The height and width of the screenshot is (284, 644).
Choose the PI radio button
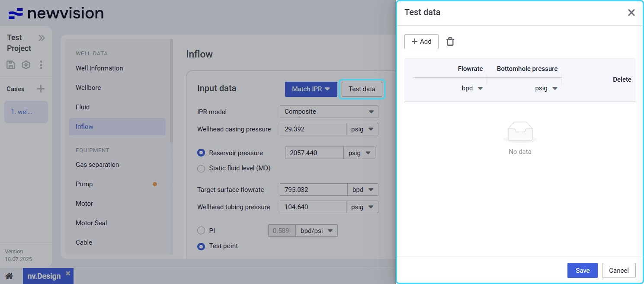[x=201, y=231]
